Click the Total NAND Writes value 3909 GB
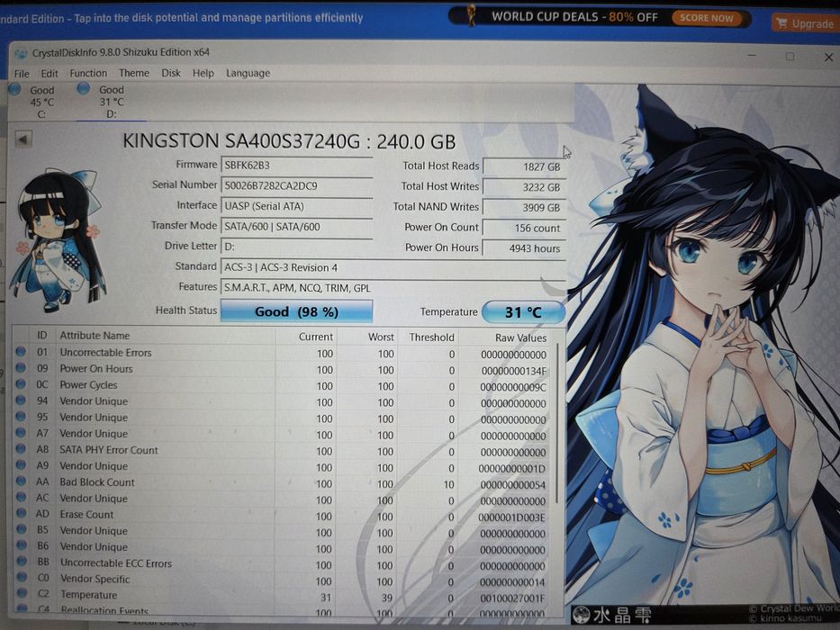Screen dimensions: 840x630 (524, 207)
